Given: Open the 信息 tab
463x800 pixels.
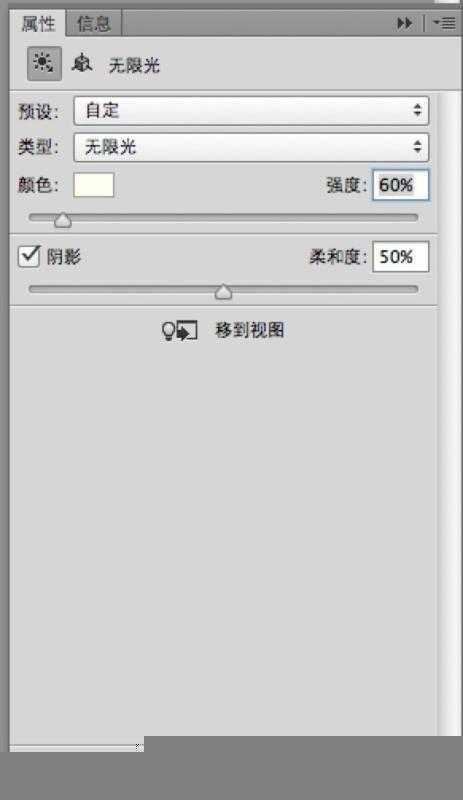Looking at the screenshot, I should (93, 23).
